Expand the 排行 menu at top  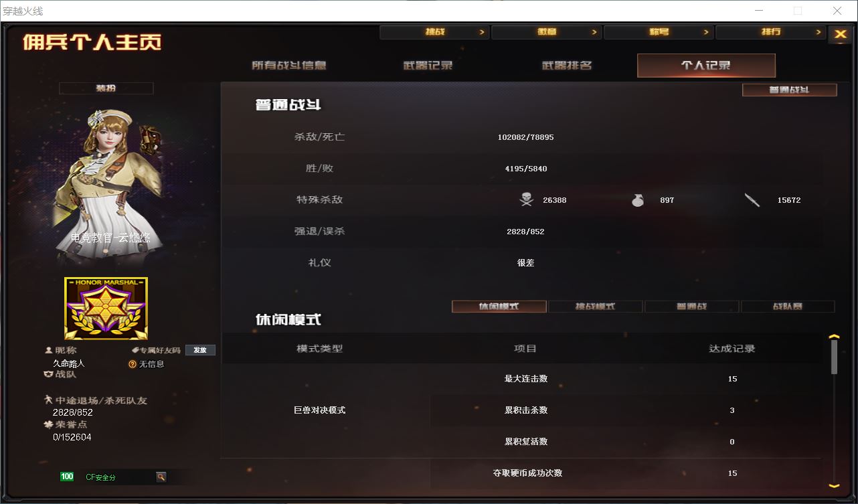(770, 32)
